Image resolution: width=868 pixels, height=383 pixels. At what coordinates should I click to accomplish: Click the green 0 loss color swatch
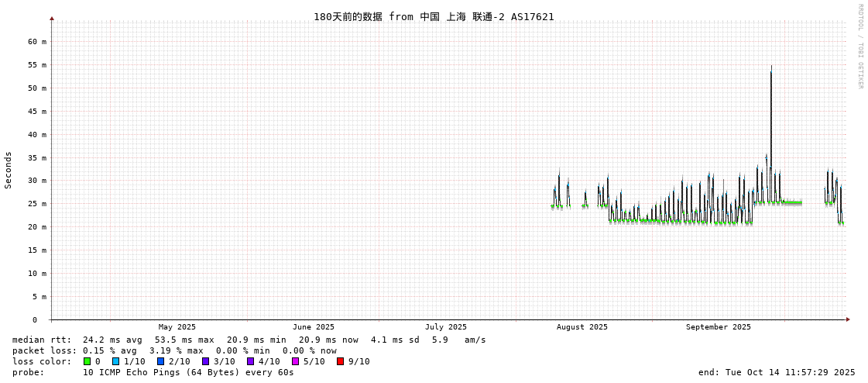point(87,361)
